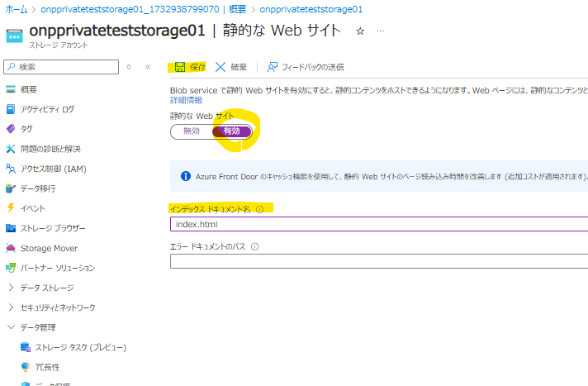Viewport: 588px width, 386px height.
Task: Click the 破棄 button label
Action: (239, 67)
